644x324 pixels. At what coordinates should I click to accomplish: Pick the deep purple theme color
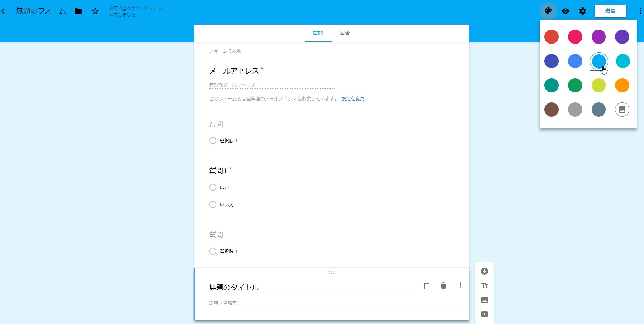point(622,37)
